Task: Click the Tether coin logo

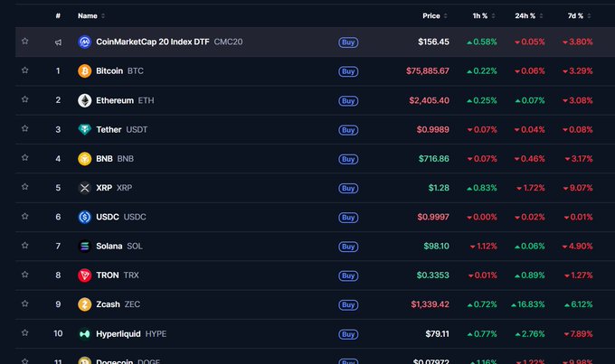Action: point(84,129)
